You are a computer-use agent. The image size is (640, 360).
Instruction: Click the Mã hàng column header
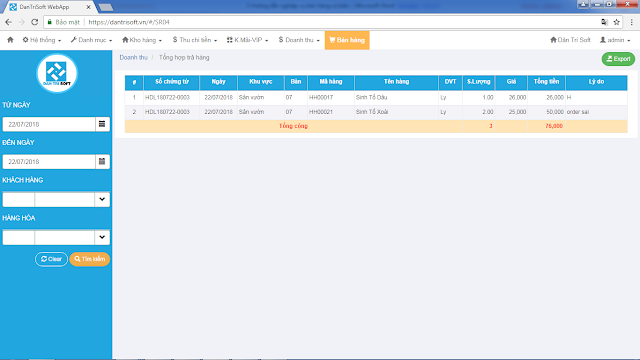click(331, 82)
